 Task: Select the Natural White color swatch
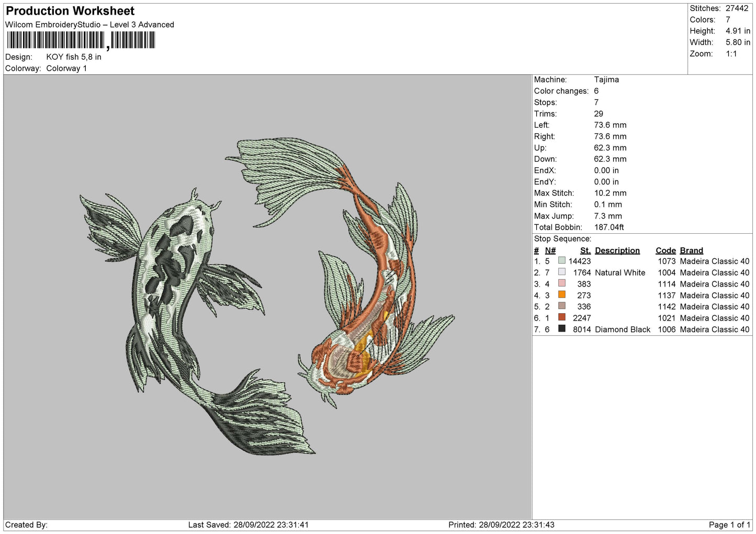[x=561, y=272]
